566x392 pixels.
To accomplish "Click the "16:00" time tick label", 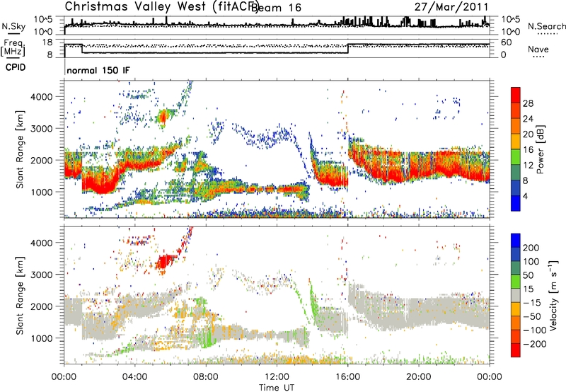I will point(347,377).
